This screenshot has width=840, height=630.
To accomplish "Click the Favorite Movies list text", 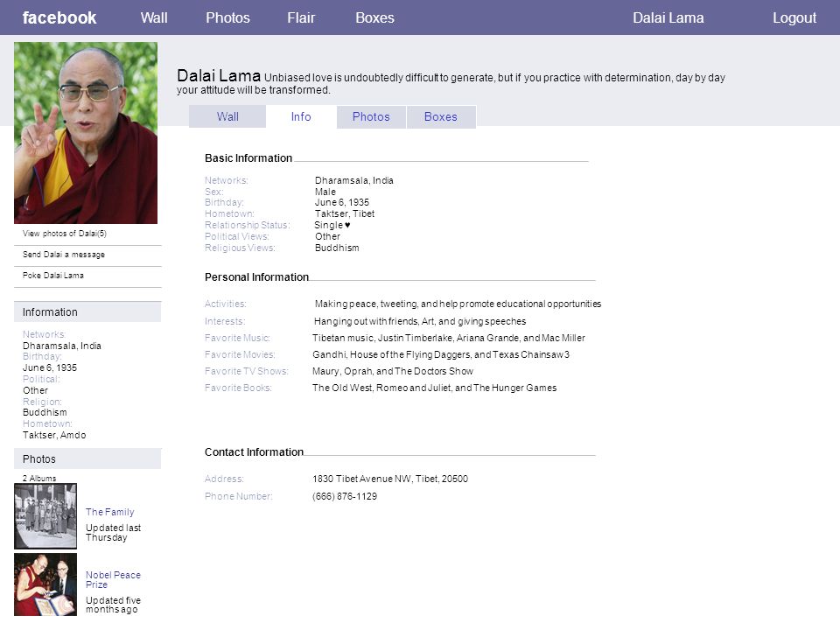I will 441,354.
